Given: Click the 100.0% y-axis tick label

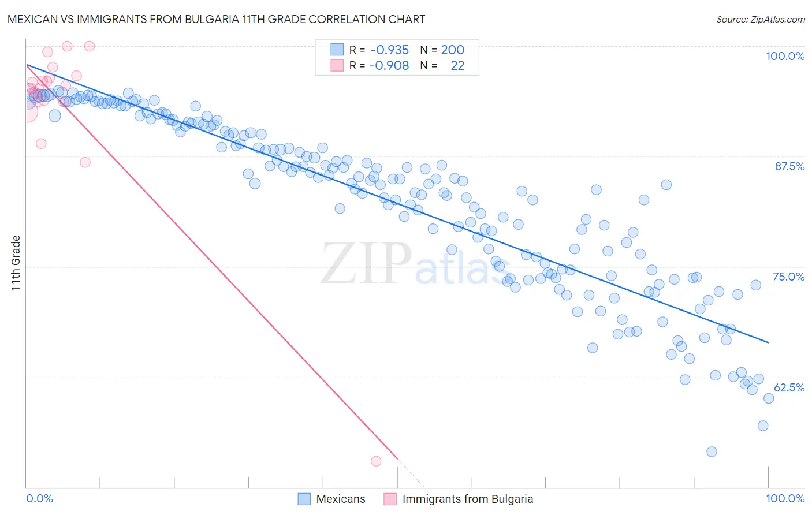Looking at the screenshot, I should (x=785, y=56).
